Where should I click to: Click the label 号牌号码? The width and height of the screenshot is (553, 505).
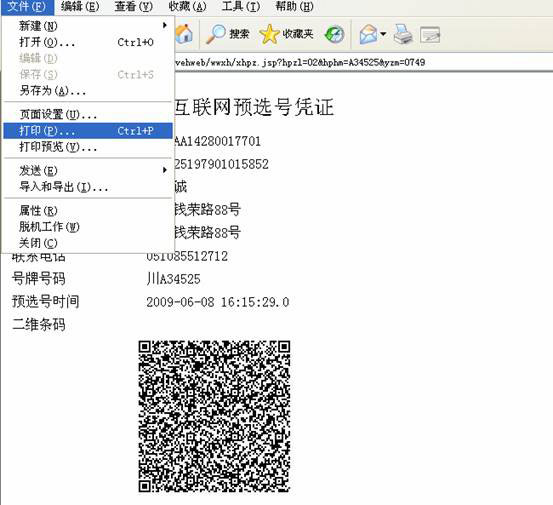pos(39,279)
